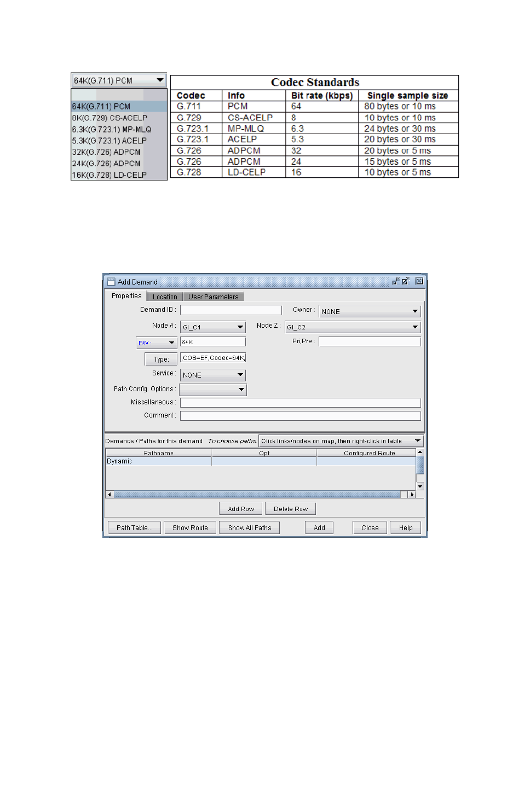Switch to the Properties tab
The height and width of the screenshot is (812, 530).
126,296
